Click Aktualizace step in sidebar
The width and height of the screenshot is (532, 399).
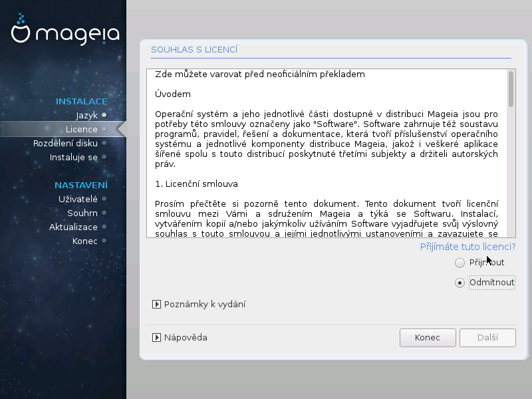click(x=73, y=227)
